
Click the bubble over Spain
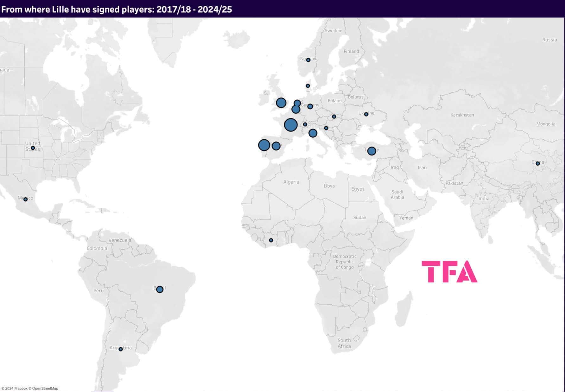tap(276, 146)
